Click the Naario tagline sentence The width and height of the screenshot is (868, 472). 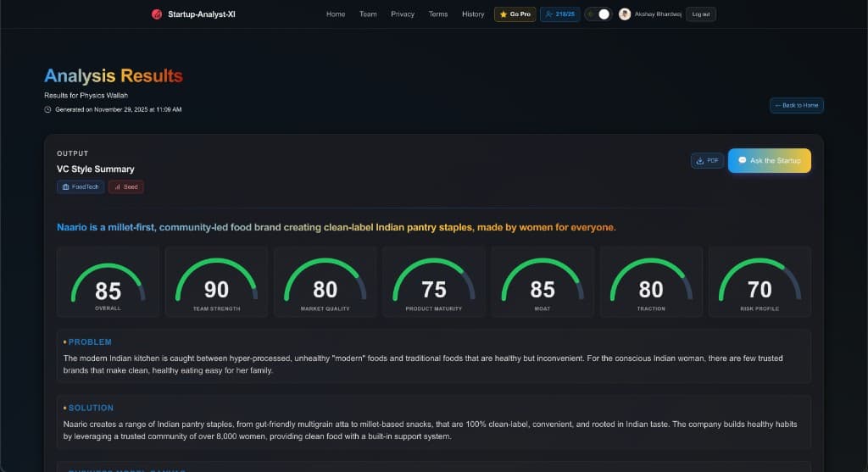(336, 227)
